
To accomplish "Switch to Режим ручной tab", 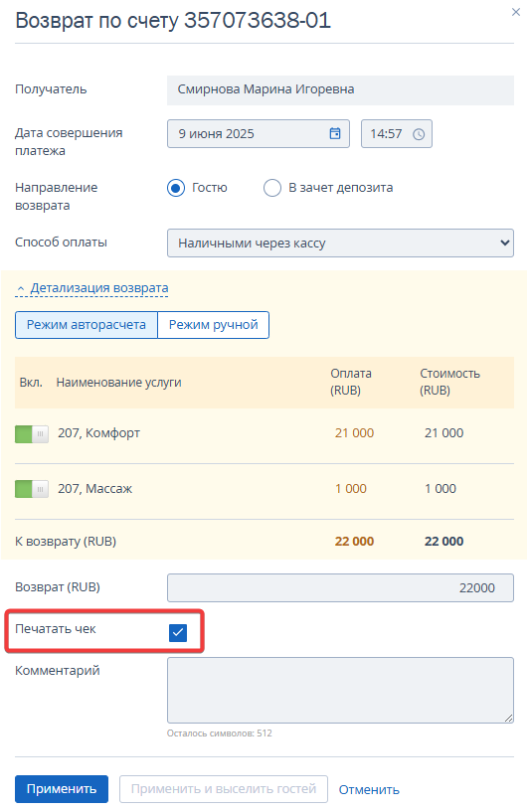I will pos(213,325).
